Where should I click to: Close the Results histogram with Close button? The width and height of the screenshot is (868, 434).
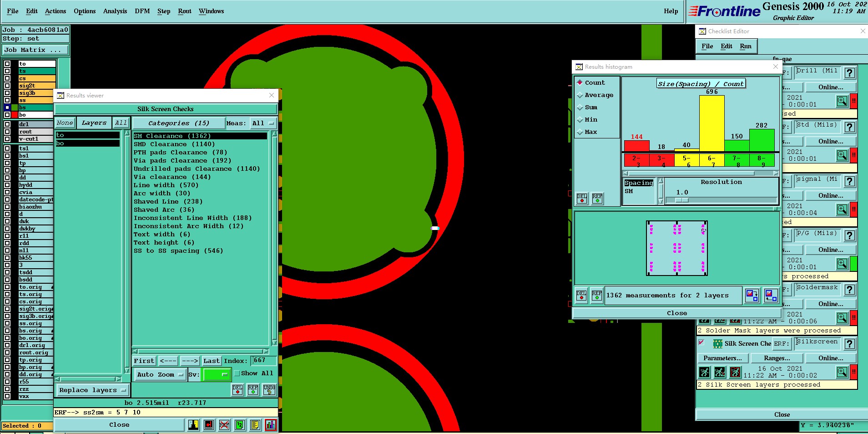click(x=676, y=313)
